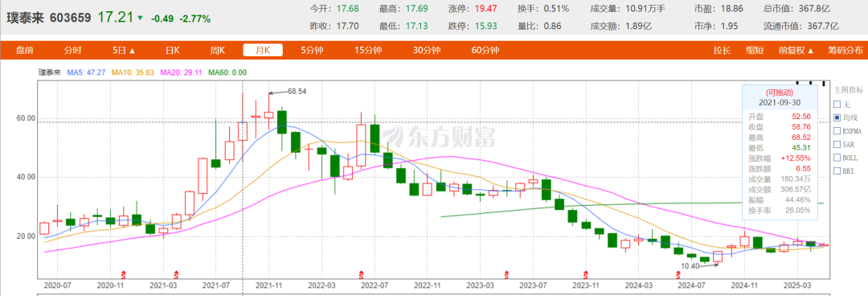The width and height of the screenshot is (868, 296).
Task: Switch to the 分时 tab
Action: click(x=72, y=51)
